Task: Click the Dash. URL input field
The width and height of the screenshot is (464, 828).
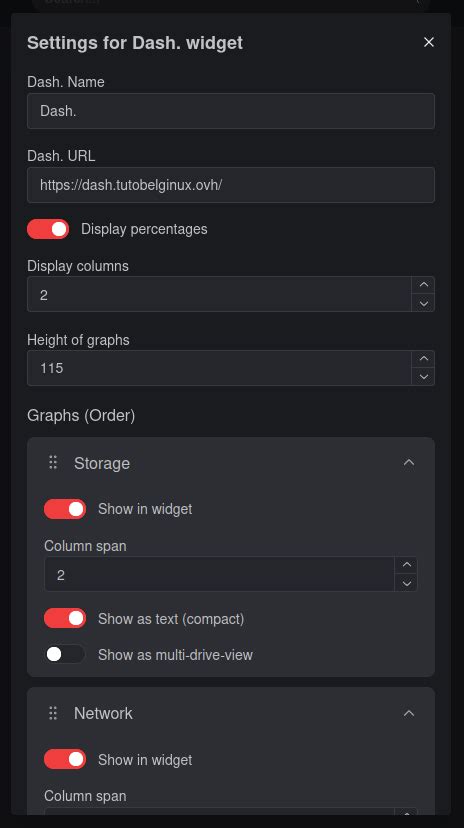Action: point(231,185)
